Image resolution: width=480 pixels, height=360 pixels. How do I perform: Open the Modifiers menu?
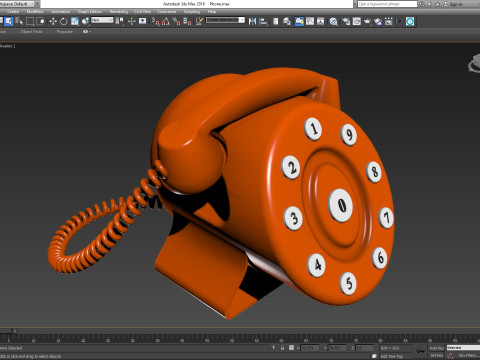(x=35, y=12)
